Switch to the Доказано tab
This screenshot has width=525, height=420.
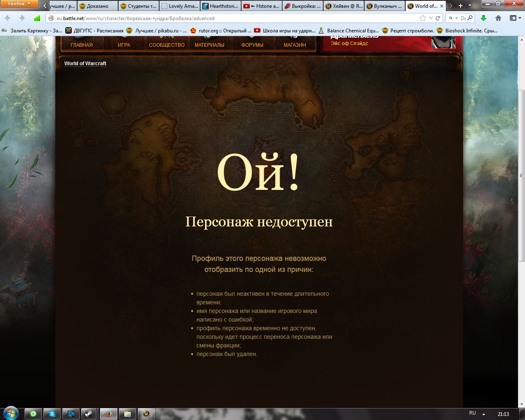click(x=97, y=6)
